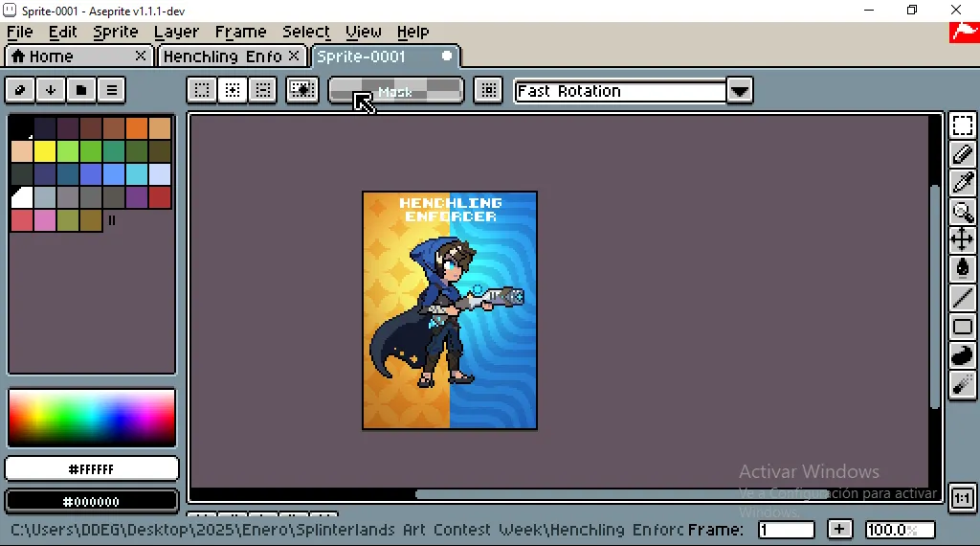Open the View menu

[363, 32]
